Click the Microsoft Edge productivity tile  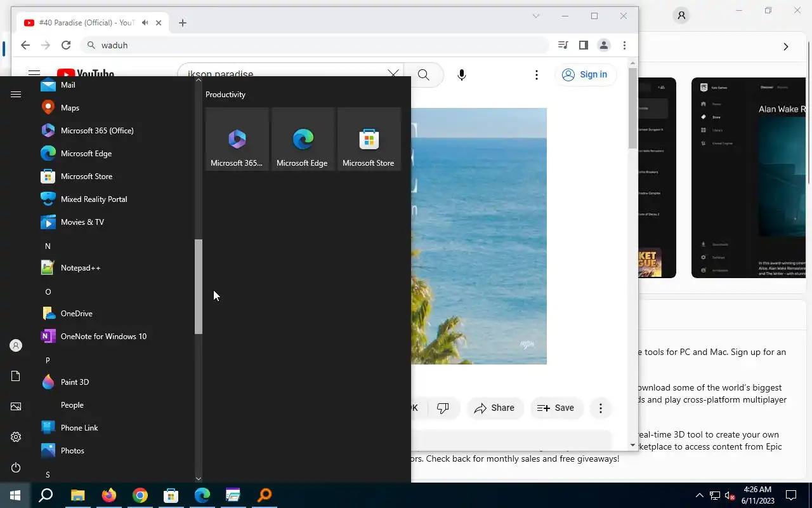(303, 138)
